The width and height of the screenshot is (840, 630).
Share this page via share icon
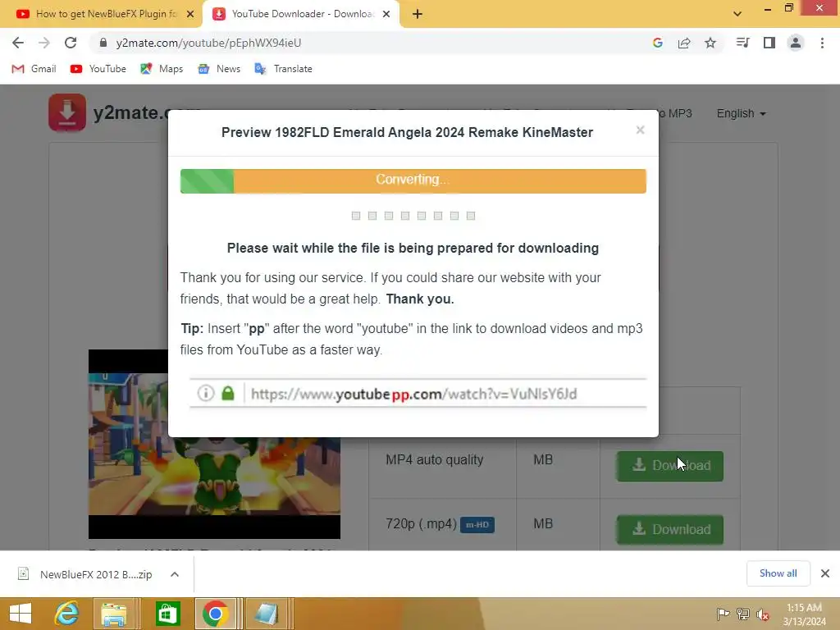[684, 43]
